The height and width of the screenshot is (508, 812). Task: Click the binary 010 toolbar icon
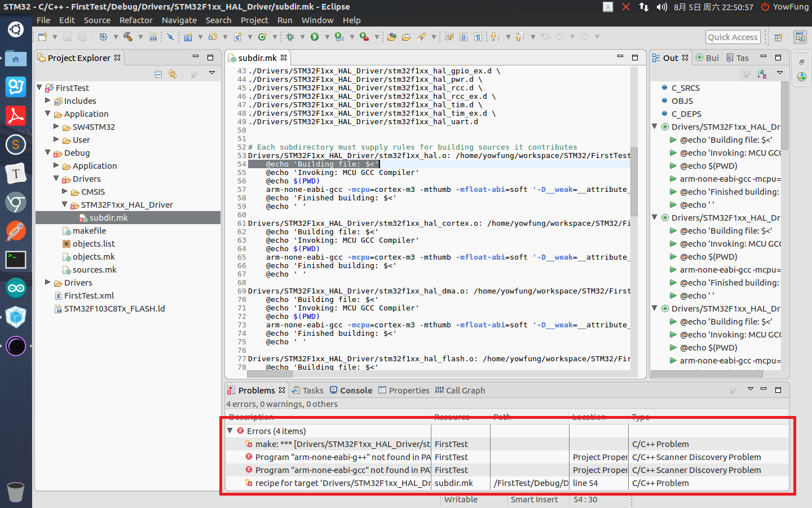(153, 37)
